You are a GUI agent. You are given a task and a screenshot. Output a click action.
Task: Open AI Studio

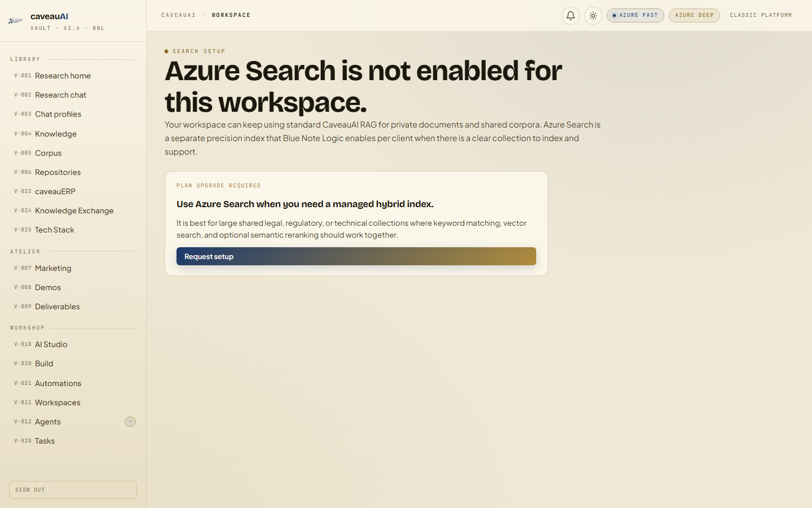[x=73, y=344]
